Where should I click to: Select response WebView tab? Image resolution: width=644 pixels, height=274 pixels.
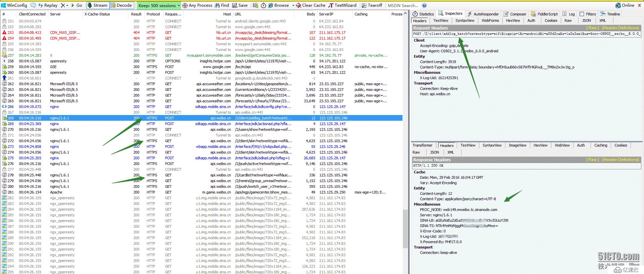tap(562, 145)
